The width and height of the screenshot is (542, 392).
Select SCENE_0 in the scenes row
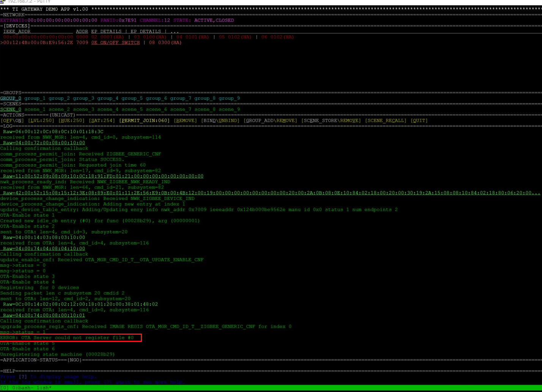pos(11,109)
